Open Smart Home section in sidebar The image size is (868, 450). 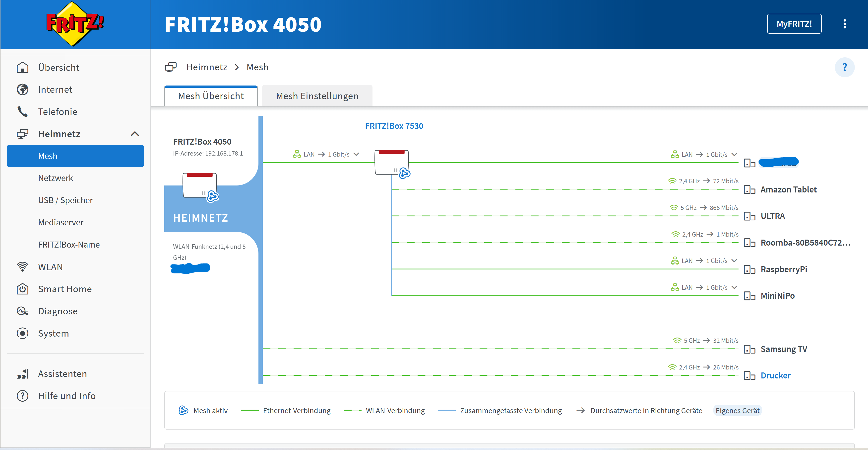point(65,289)
